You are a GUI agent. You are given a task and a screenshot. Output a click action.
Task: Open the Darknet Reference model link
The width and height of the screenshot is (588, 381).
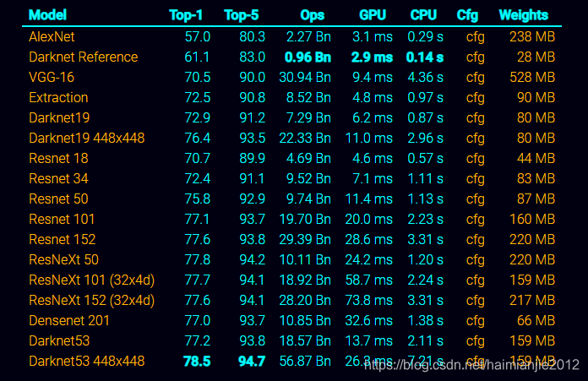84,57
